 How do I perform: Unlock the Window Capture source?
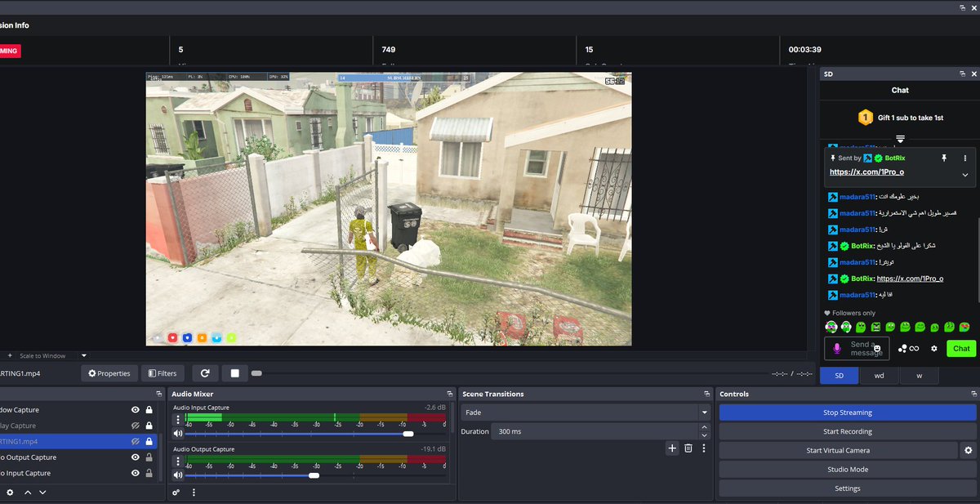[149, 410]
